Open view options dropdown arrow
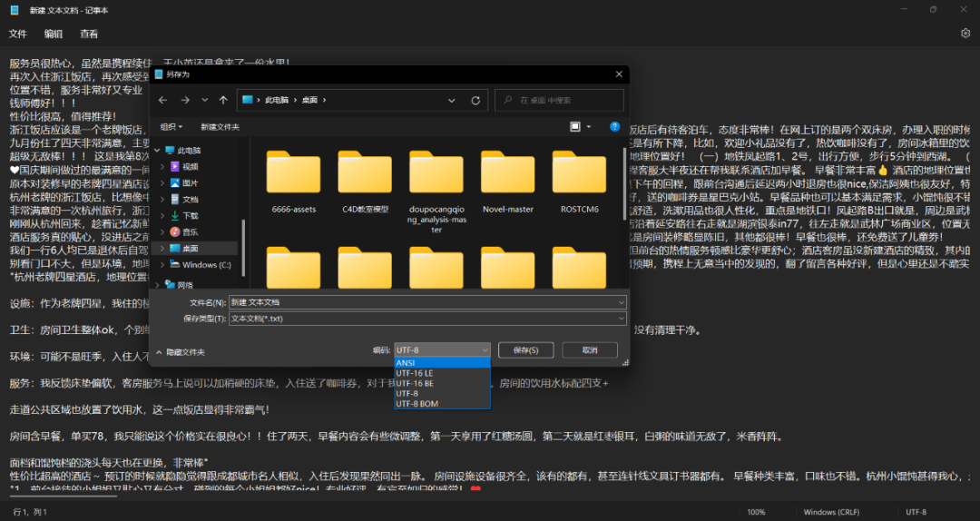The height and width of the screenshot is (521, 980). click(x=589, y=126)
